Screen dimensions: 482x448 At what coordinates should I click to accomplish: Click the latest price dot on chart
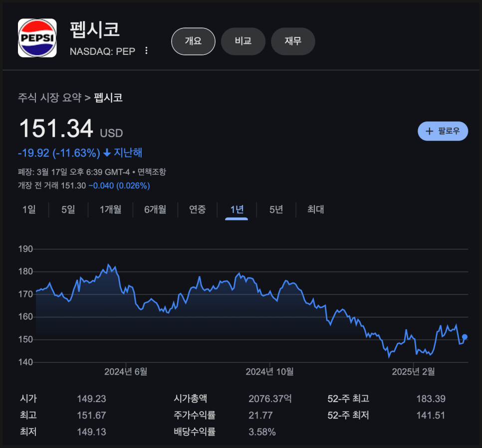(x=465, y=337)
